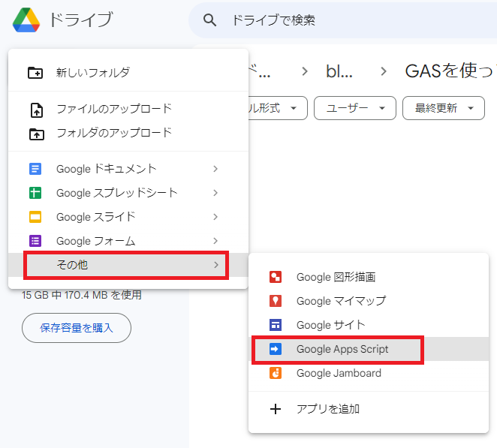Click the search magnifier icon

[x=209, y=20]
